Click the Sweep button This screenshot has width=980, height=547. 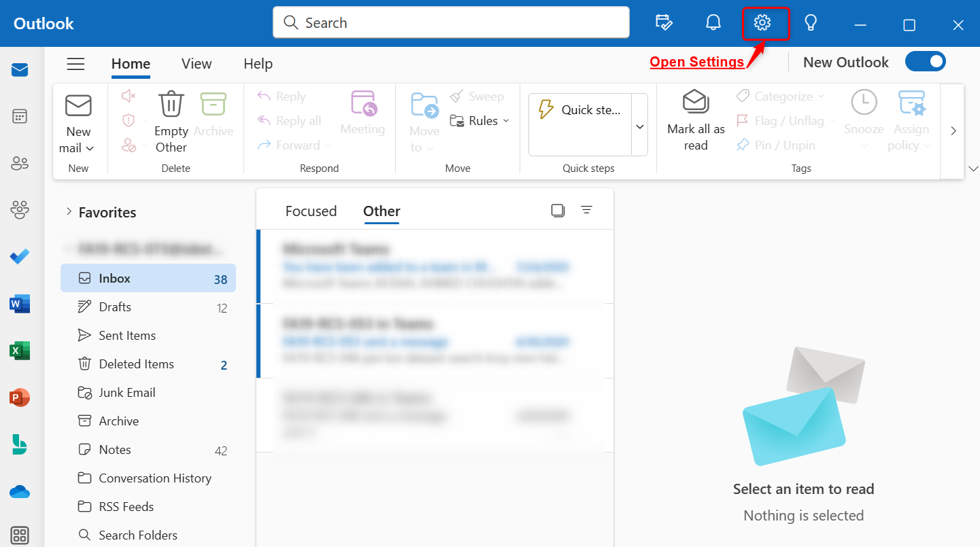[x=477, y=96]
